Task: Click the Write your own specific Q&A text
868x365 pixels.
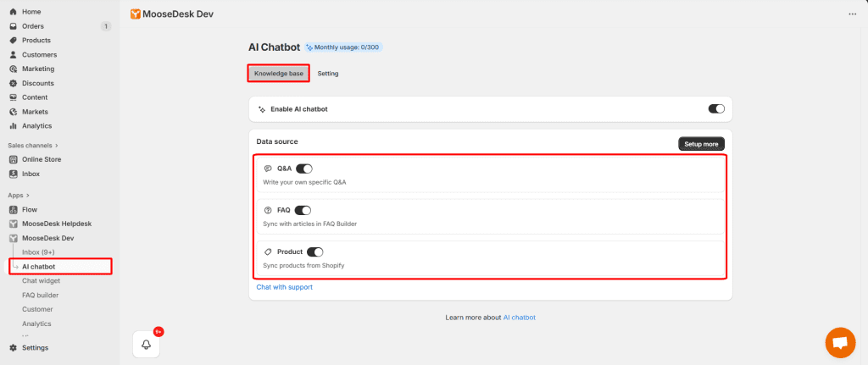Action: tap(304, 182)
